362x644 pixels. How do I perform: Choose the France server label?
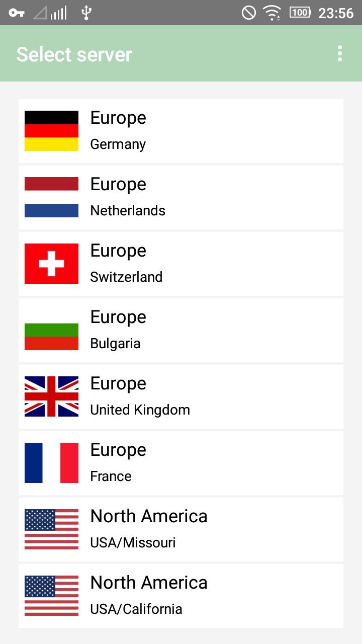coord(111,476)
